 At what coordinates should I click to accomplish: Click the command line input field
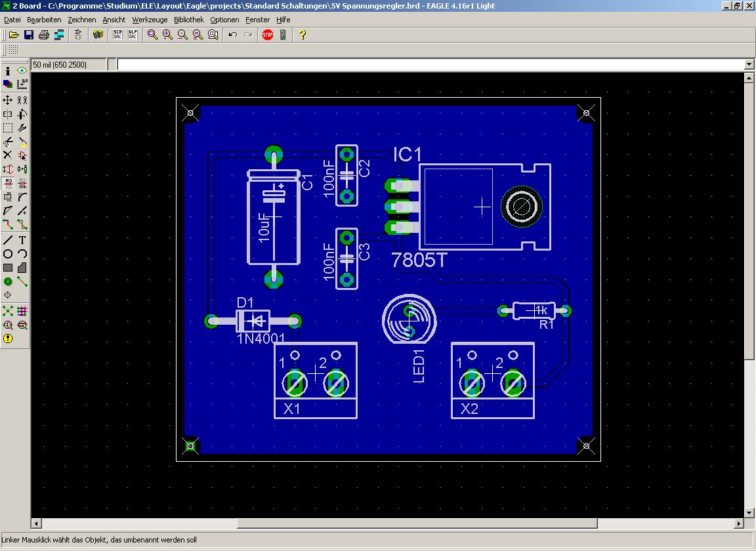pos(430,64)
